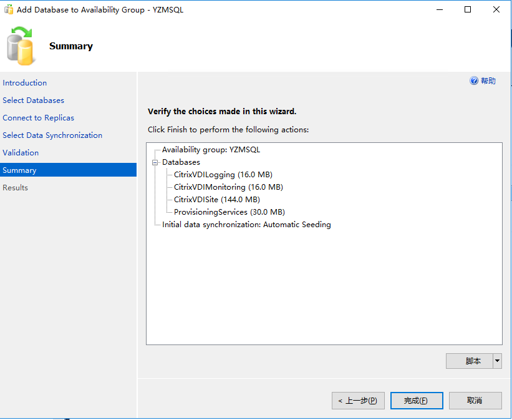512x420 pixels.
Task: Click the blue help question mark icon
Action: point(474,81)
